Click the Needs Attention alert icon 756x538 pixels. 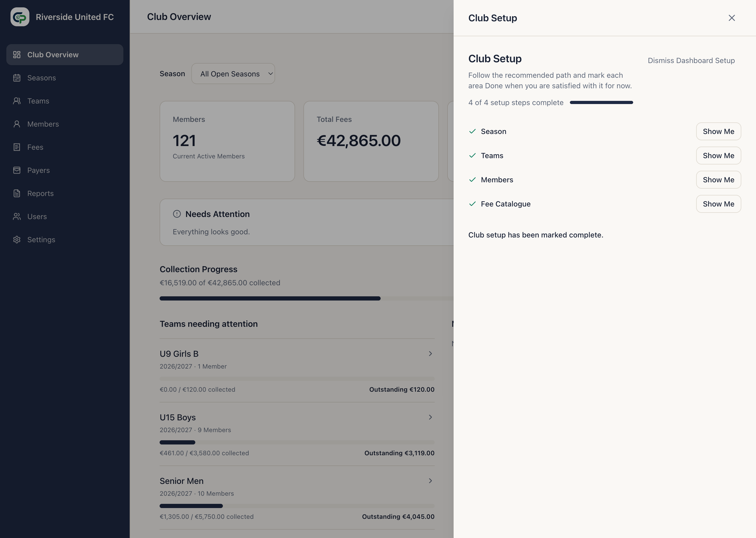pos(177,214)
